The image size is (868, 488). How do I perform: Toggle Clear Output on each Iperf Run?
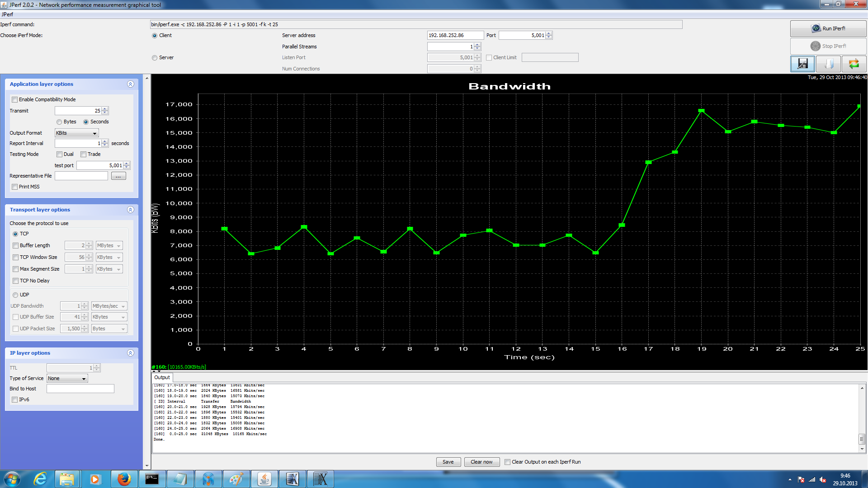[x=507, y=462]
